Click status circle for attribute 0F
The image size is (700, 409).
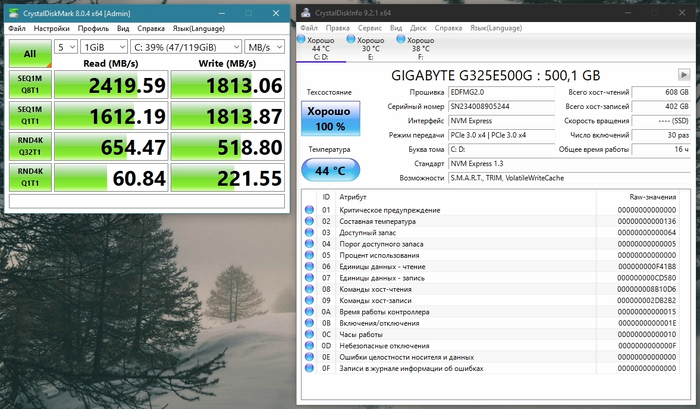click(x=309, y=368)
